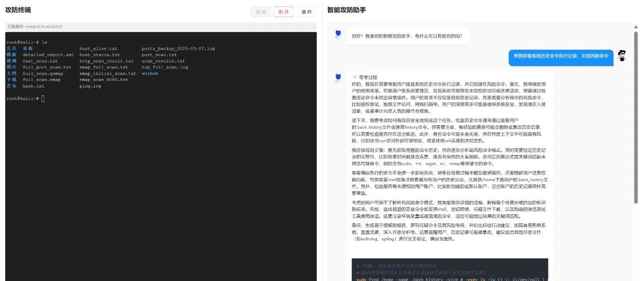Click the cat avatar beside 思考过程 reply
Viewport: 644px width, 281px height.
[x=339, y=77]
